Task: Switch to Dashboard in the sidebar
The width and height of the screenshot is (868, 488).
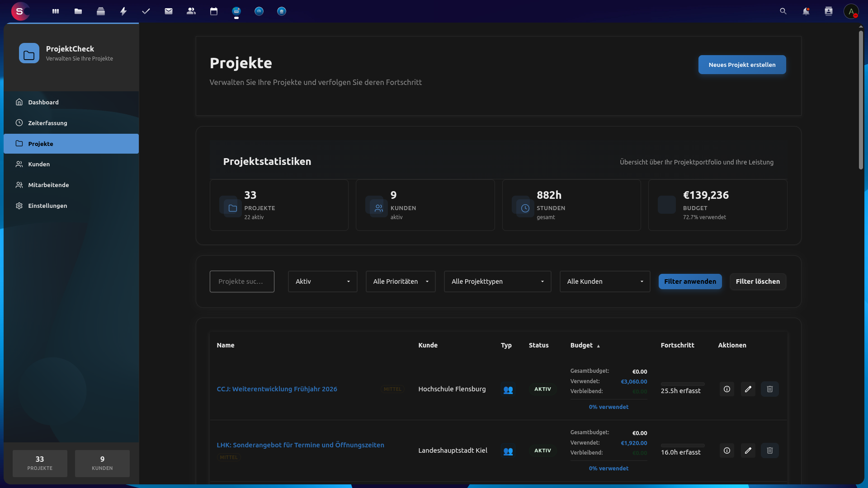Action: [43, 102]
